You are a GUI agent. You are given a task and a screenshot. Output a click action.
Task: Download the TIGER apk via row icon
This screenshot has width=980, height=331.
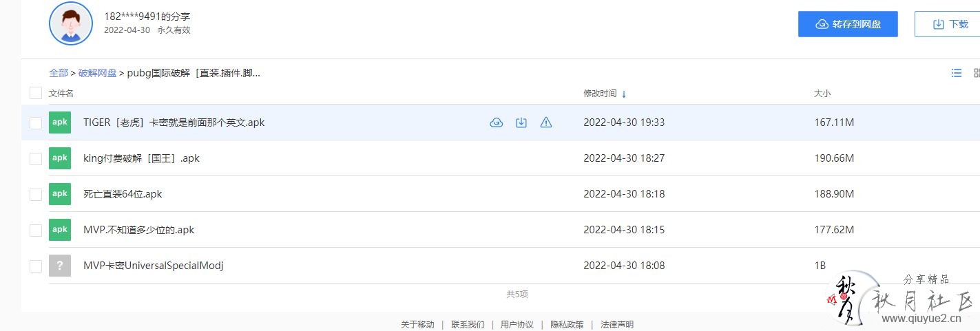coord(521,122)
